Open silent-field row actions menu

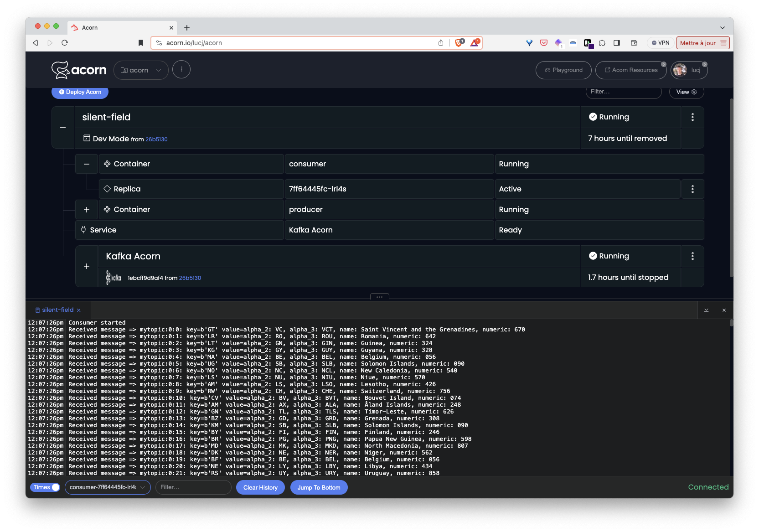[x=692, y=117]
